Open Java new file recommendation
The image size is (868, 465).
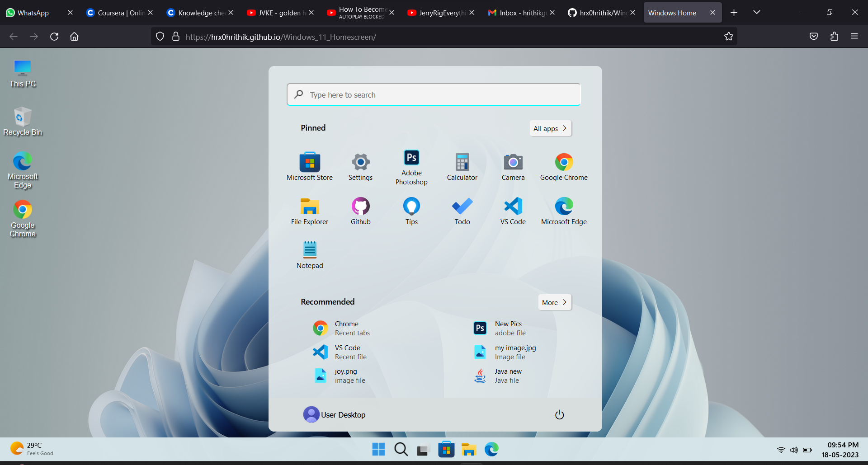[x=497, y=376]
